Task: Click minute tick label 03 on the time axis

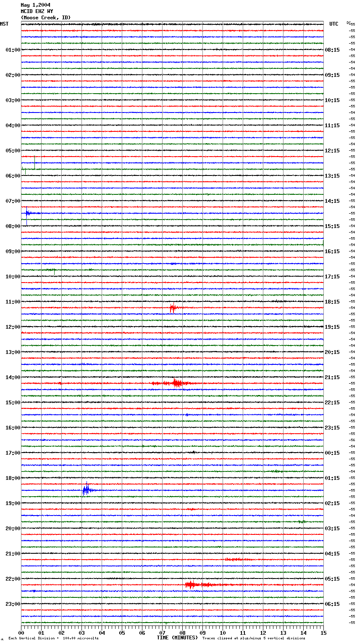Action: (82, 633)
